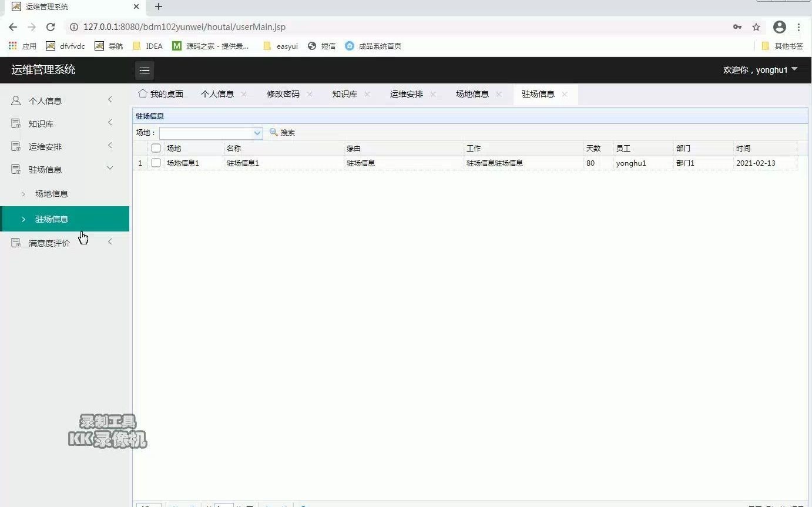This screenshot has height=507, width=812.
Task: Close the 运维管理系统 browser tab
Action: click(x=136, y=6)
